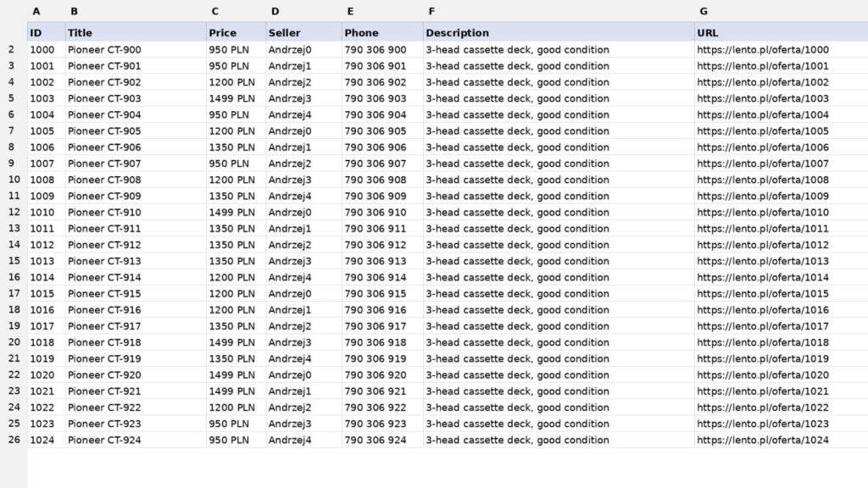This screenshot has height=488, width=868.
Task: Select the Pioneer CT-911 title cell
Action: pos(136,229)
